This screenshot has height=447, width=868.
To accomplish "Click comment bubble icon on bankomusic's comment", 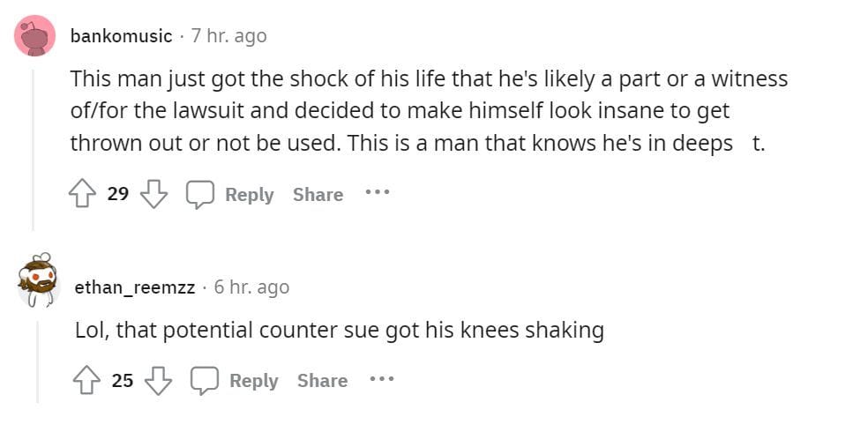I will point(199,194).
